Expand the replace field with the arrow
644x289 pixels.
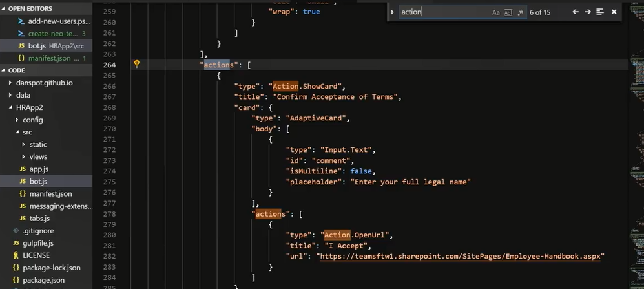point(392,12)
